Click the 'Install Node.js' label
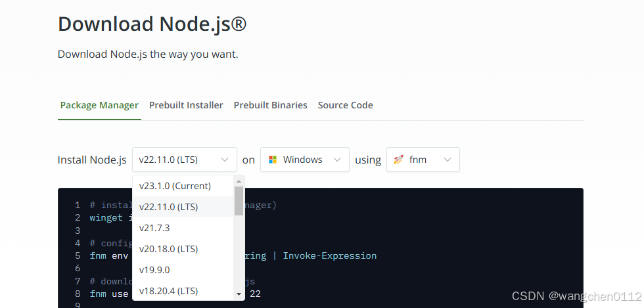Viewport: 644px width, 308px height. tap(92, 160)
